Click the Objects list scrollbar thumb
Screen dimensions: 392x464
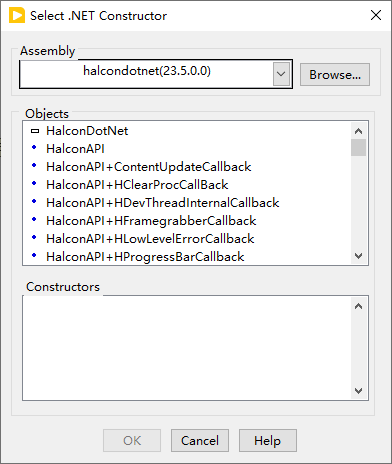(359, 148)
